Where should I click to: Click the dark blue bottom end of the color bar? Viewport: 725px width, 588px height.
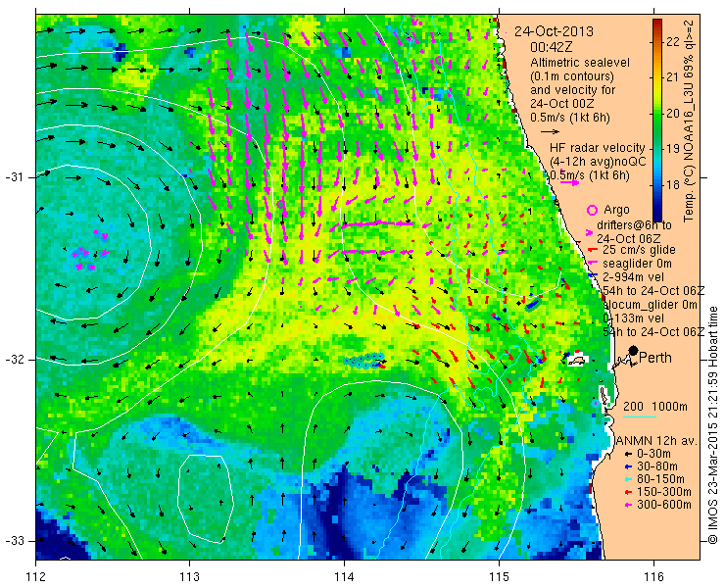click(657, 216)
